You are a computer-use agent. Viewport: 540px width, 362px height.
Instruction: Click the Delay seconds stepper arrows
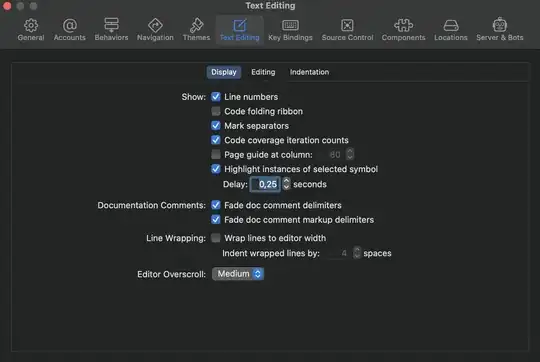pos(286,184)
